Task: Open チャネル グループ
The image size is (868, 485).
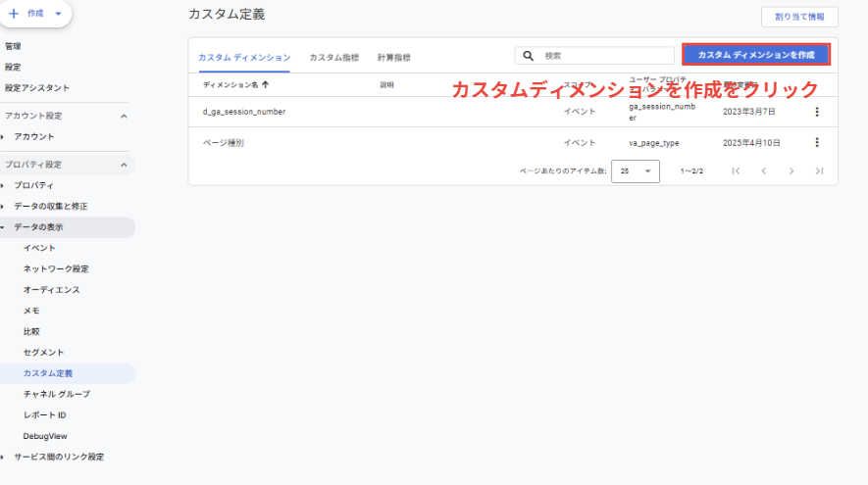Action: [x=57, y=394]
